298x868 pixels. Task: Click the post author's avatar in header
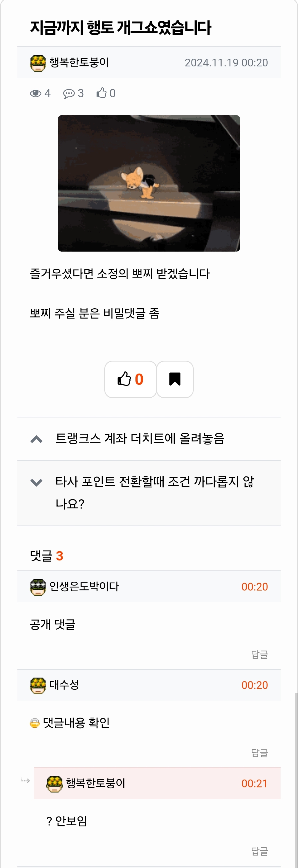tap(38, 63)
